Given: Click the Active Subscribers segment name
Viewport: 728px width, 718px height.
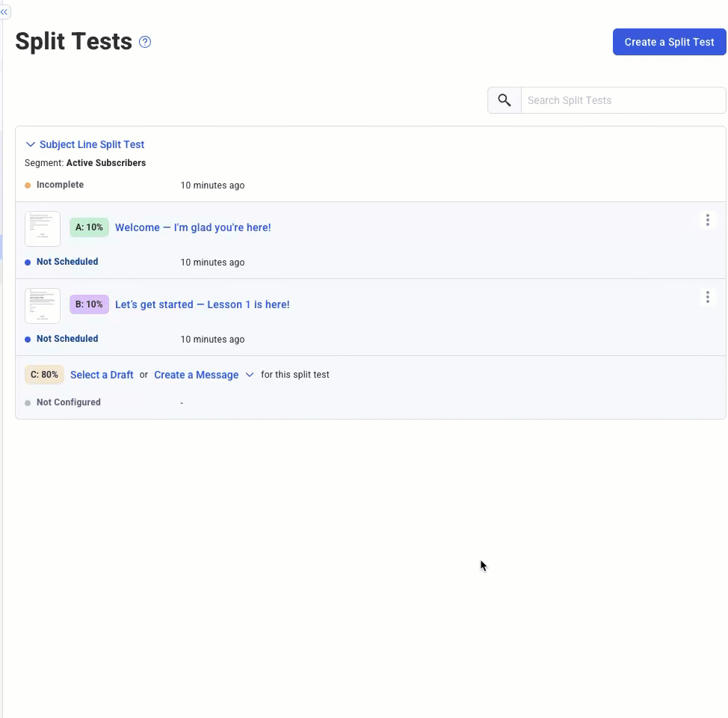Looking at the screenshot, I should [x=106, y=163].
